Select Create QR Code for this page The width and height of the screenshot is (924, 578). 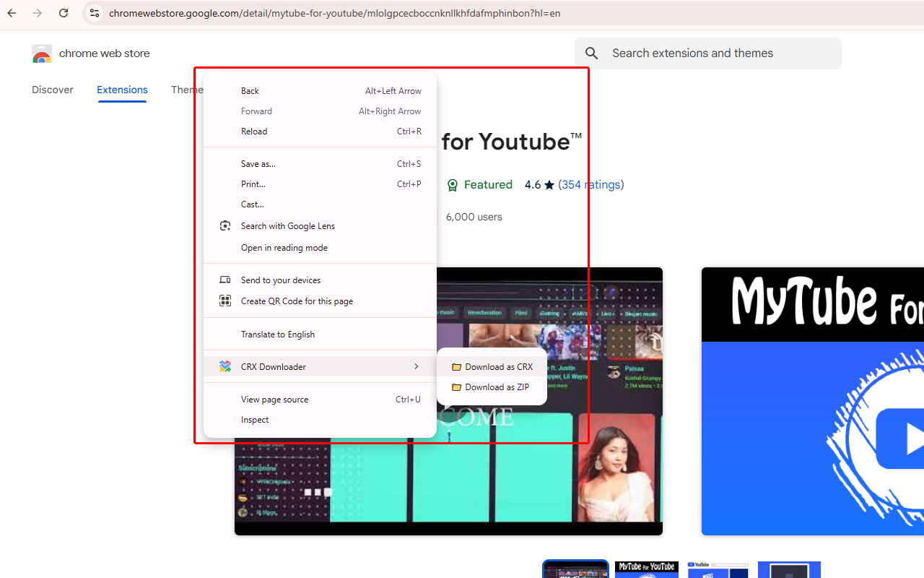pos(321,301)
